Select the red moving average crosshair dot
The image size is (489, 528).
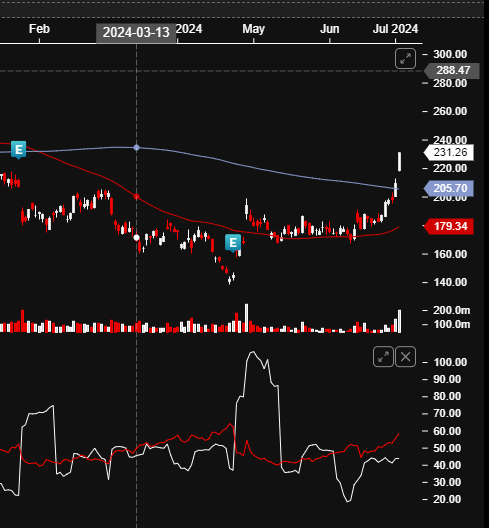[x=136, y=197]
